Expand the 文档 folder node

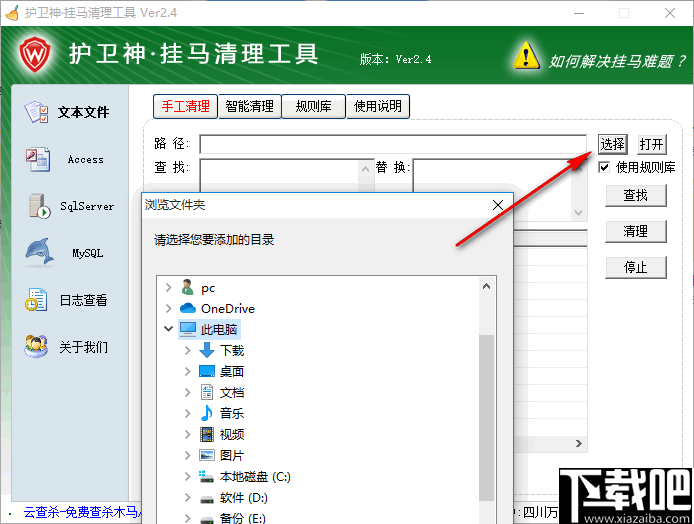188,392
